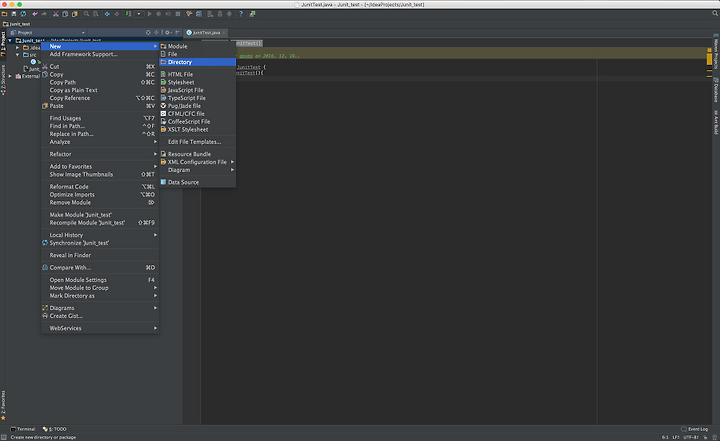Image resolution: width=720 pixels, height=441 pixels.
Task: Click the Project Structure toolbar icon
Action: click(x=199, y=14)
